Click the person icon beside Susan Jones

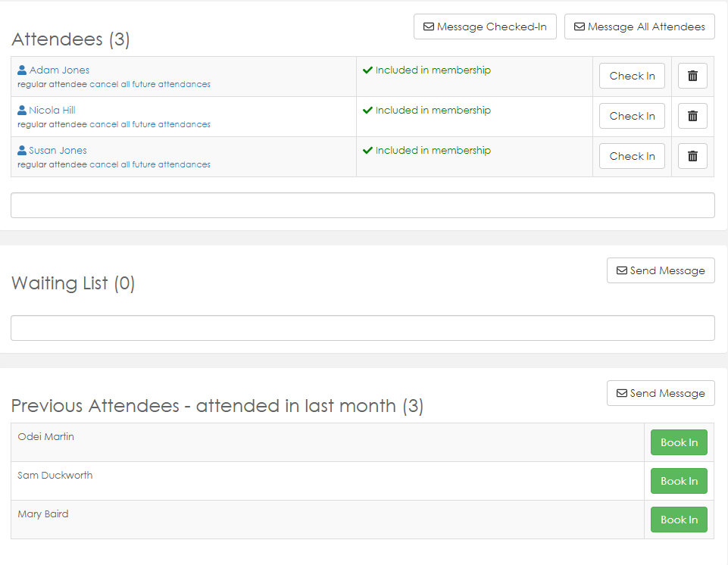(22, 151)
